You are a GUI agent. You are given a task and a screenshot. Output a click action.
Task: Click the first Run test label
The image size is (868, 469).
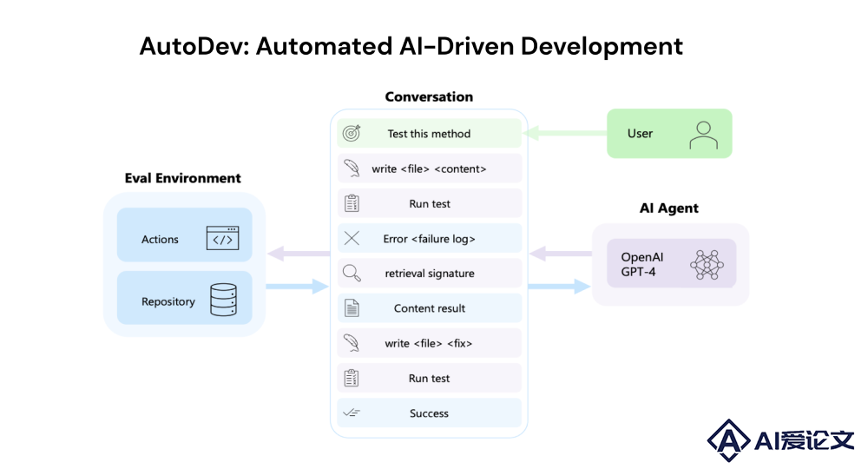[430, 204]
